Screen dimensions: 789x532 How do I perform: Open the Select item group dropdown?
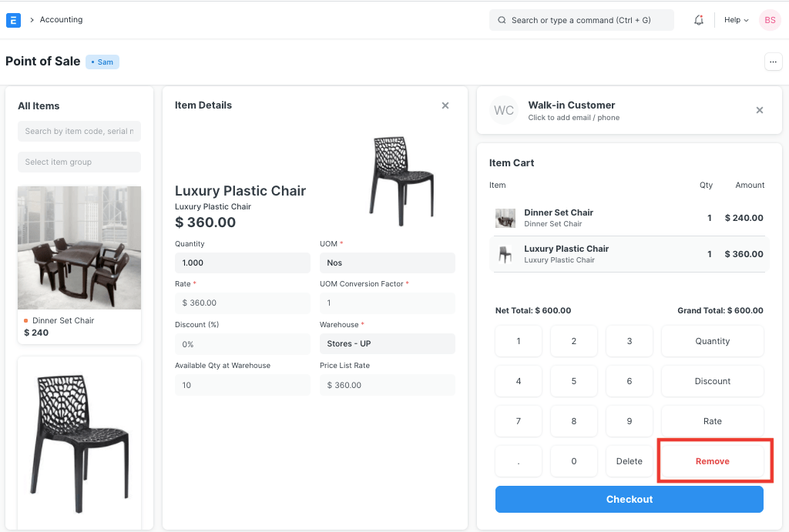click(79, 162)
